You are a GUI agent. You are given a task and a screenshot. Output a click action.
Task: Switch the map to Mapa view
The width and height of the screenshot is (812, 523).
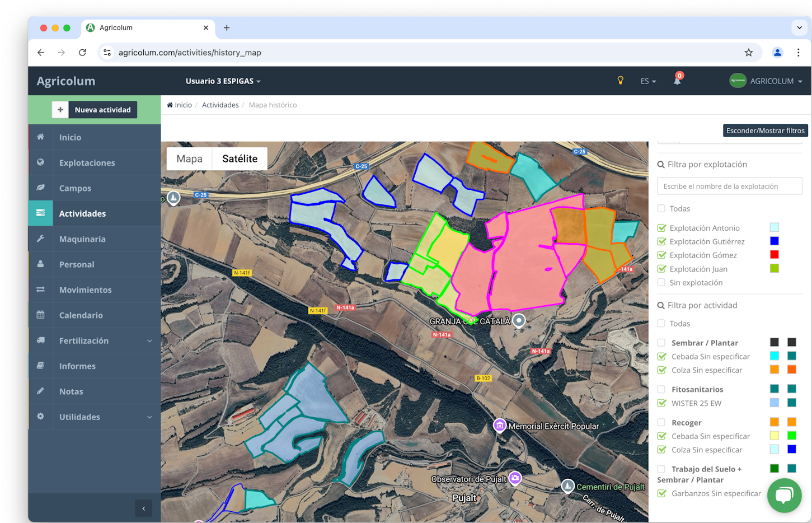189,158
